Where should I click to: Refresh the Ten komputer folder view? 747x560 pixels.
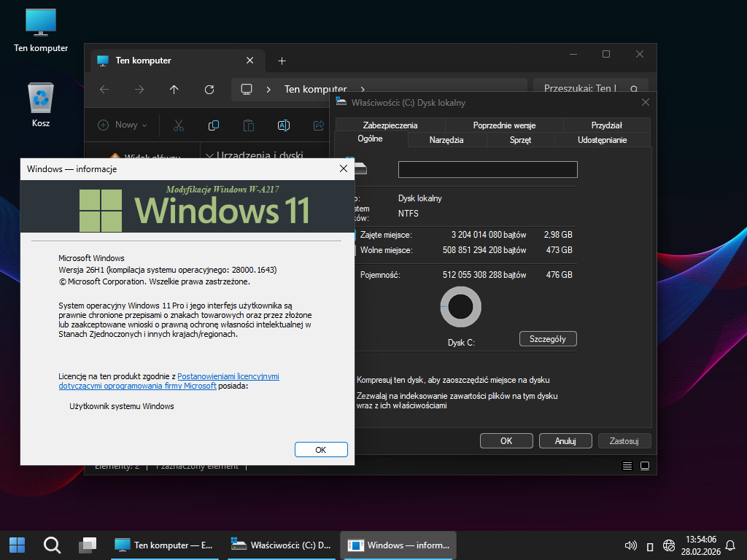[x=209, y=89]
